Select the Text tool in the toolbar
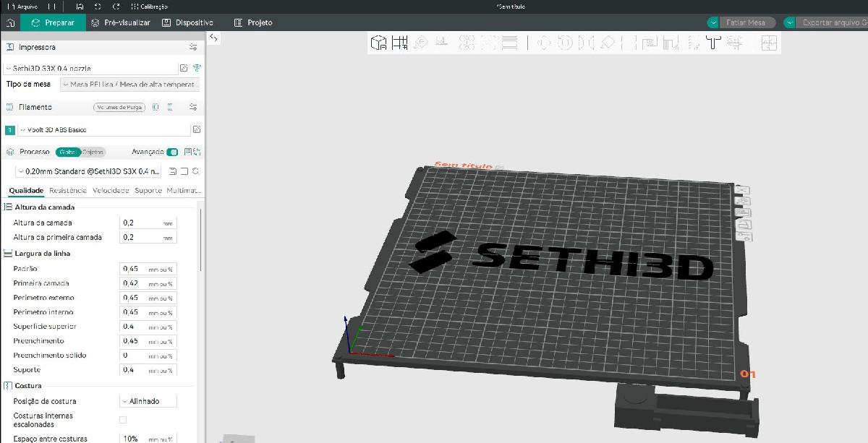The image size is (868, 443). tap(713, 42)
